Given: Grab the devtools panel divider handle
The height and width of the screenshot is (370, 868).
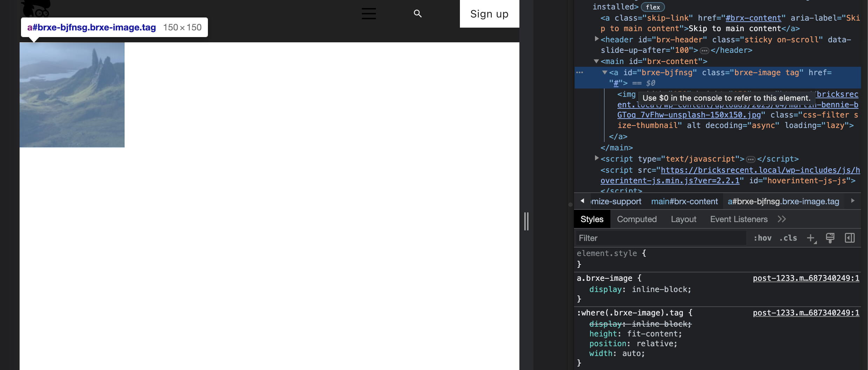Looking at the screenshot, I should click(526, 221).
